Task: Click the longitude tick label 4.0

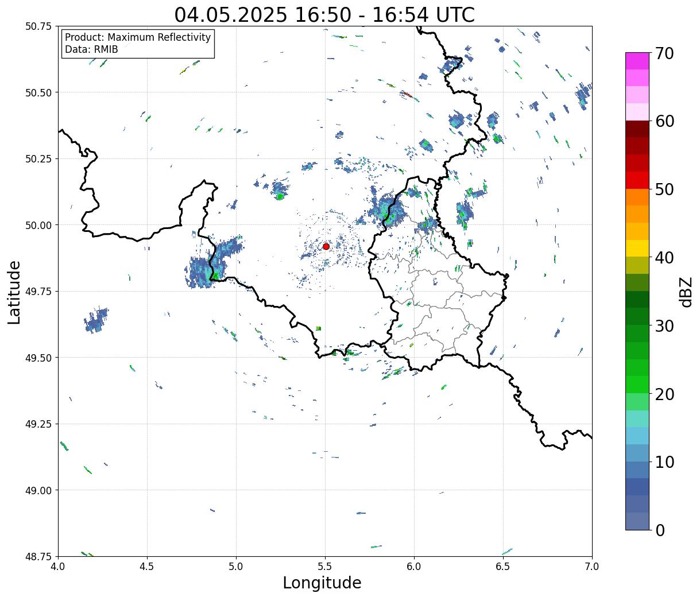Action: pos(58,567)
